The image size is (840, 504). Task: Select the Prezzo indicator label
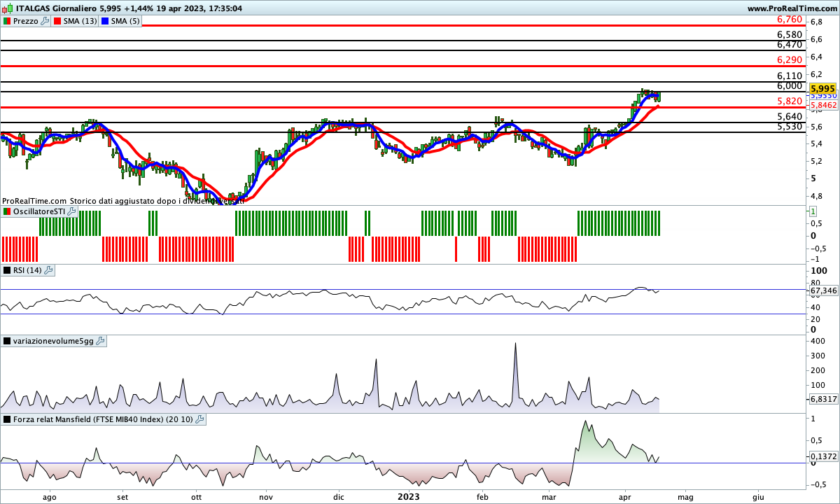point(27,21)
